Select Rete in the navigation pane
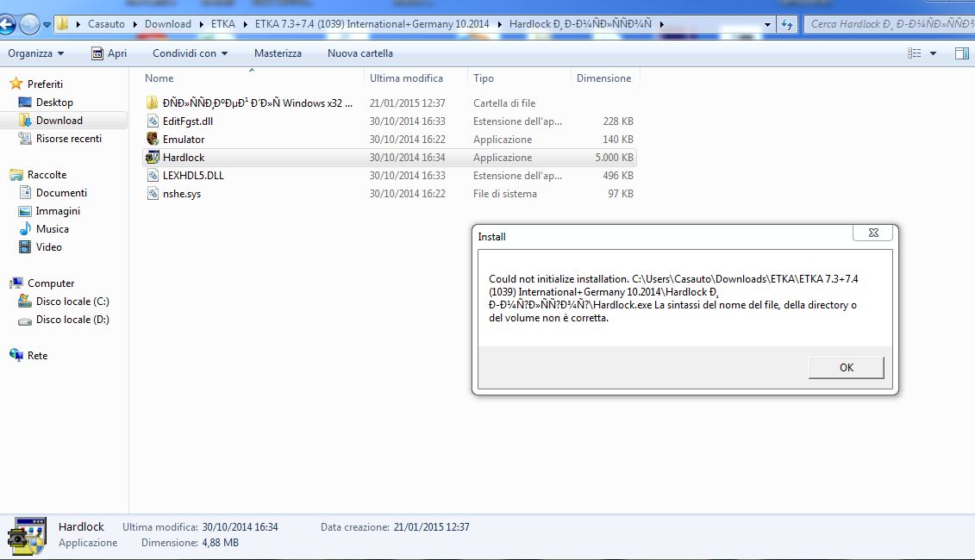This screenshot has width=975, height=560. 37,355
